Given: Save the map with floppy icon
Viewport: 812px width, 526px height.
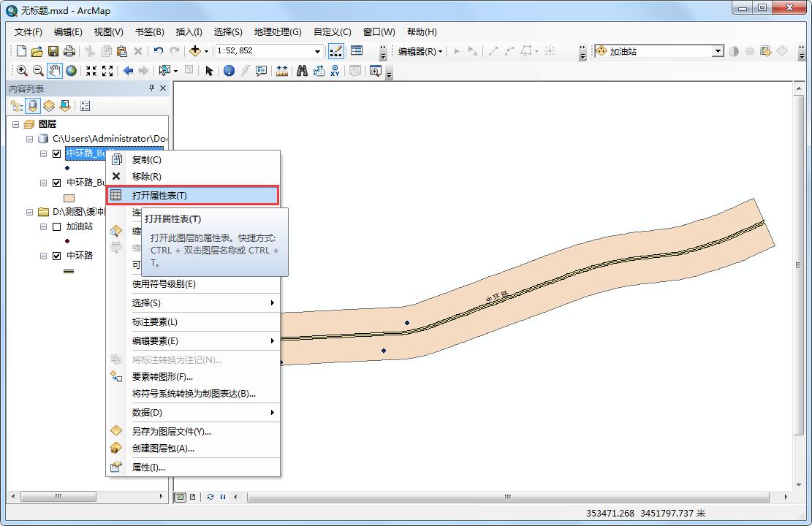Looking at the screenshot, I should click(x=53, y=51).
